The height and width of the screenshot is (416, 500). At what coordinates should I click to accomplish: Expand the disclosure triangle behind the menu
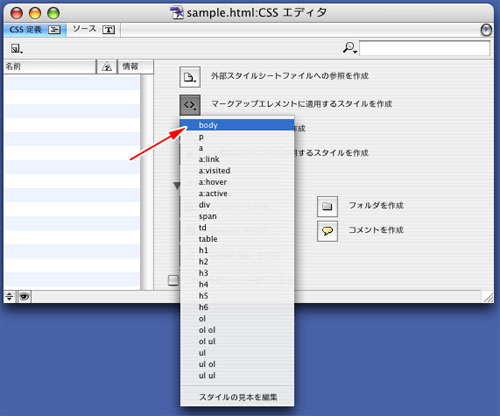coord(177,186)
